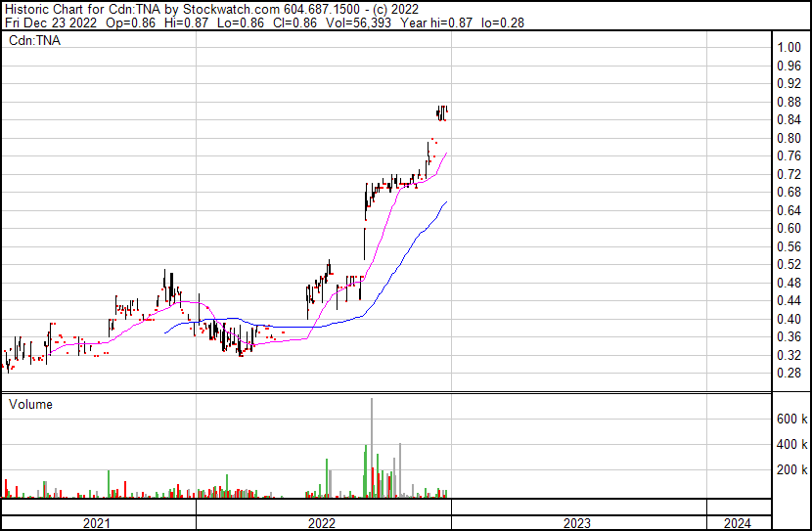Click the 1.00 price axis label

tap(789, 47)
